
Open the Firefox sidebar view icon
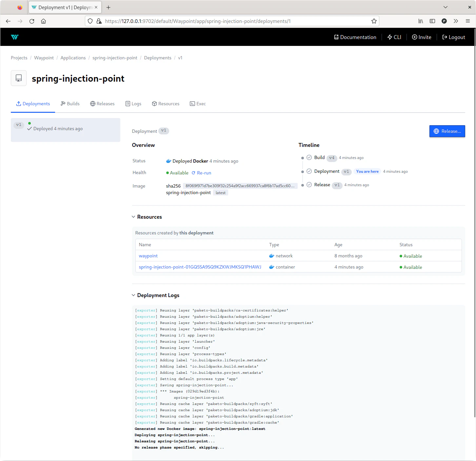[432, 21]
